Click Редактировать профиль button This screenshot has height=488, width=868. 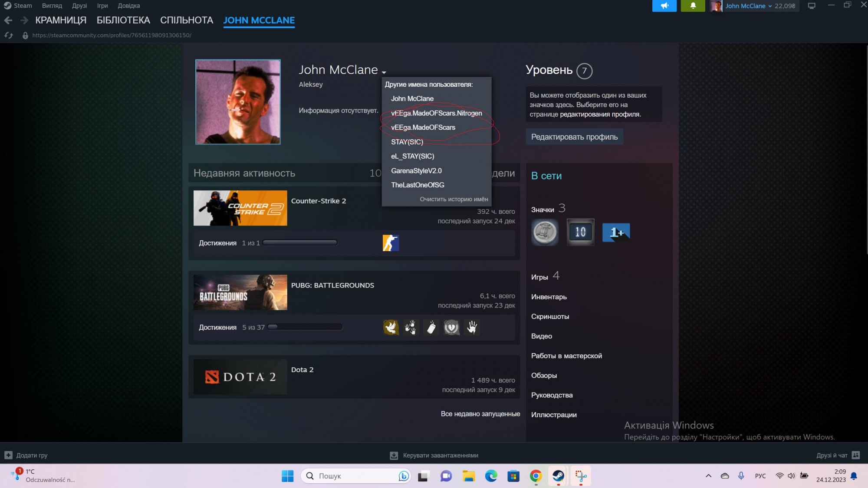click(574, 137)
